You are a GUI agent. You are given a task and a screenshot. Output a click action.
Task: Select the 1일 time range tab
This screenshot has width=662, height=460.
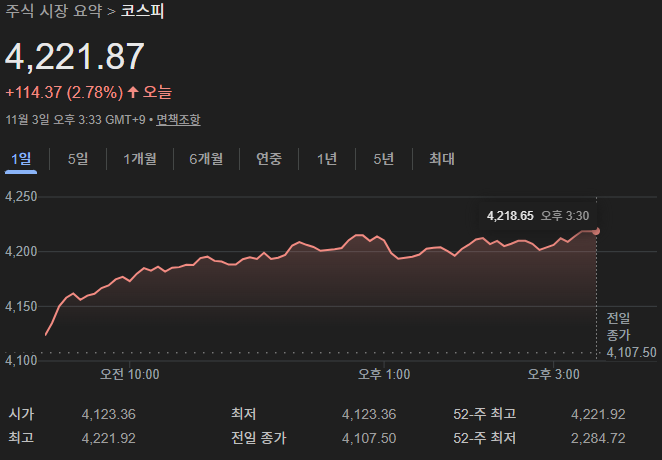21,159
